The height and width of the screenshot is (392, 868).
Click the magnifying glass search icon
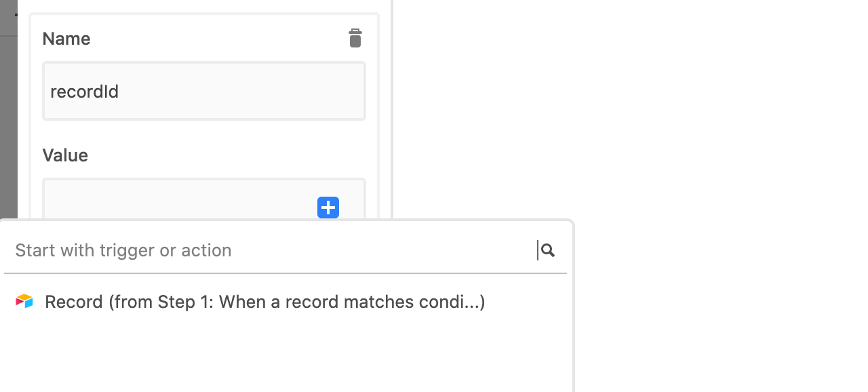point(548,250)
